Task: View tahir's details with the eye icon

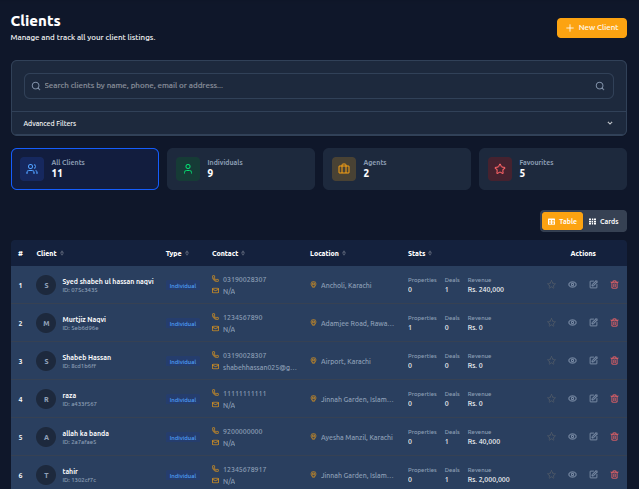Action: click(x=572, y=475)
